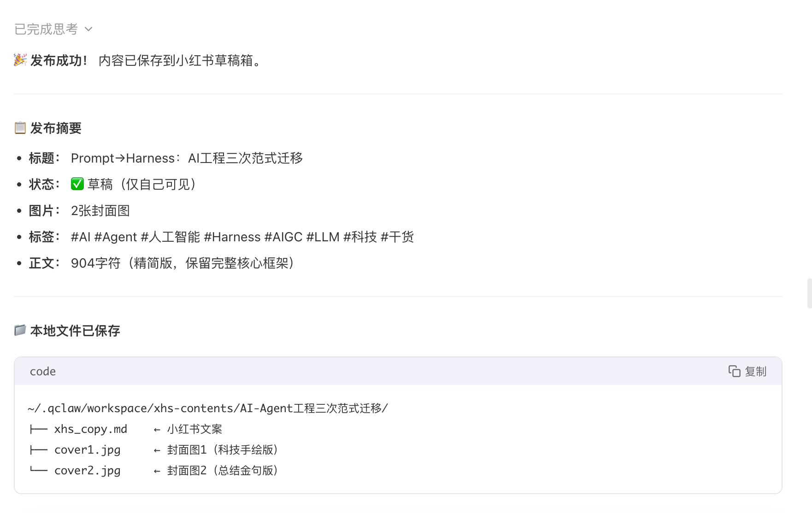The width and height of the screenshot is (812, 513).
Task: Click the green checkmark next to 草稿
Action: pos(77,184)
